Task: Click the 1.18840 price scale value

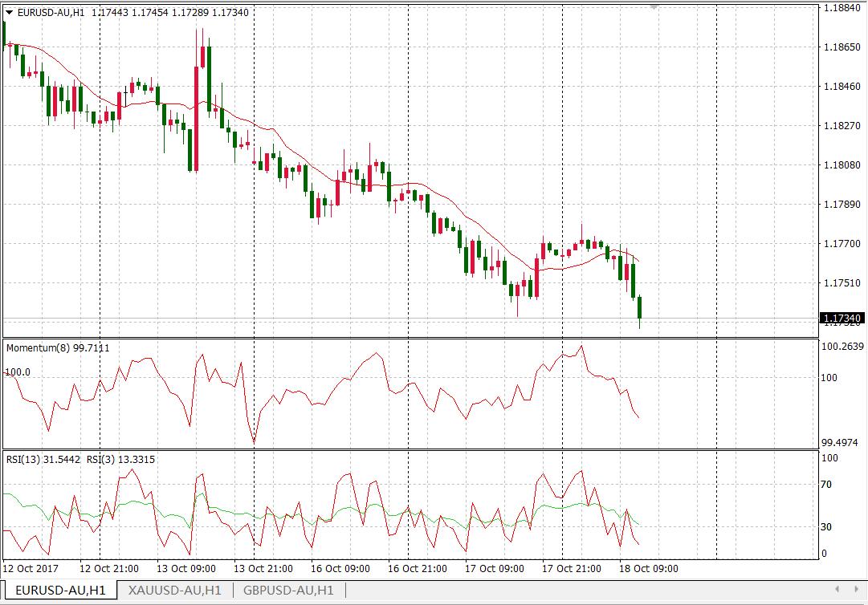Action: click(842, 8)
